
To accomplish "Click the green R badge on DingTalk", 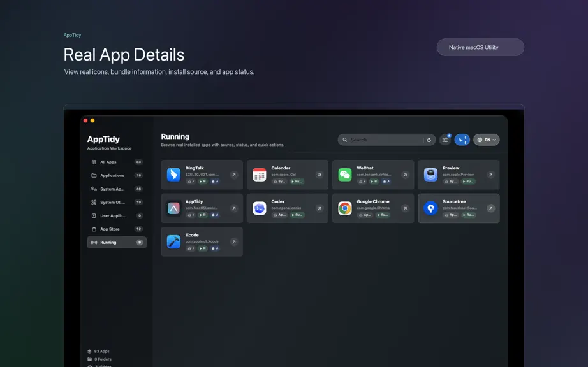I will click(203, 182).
